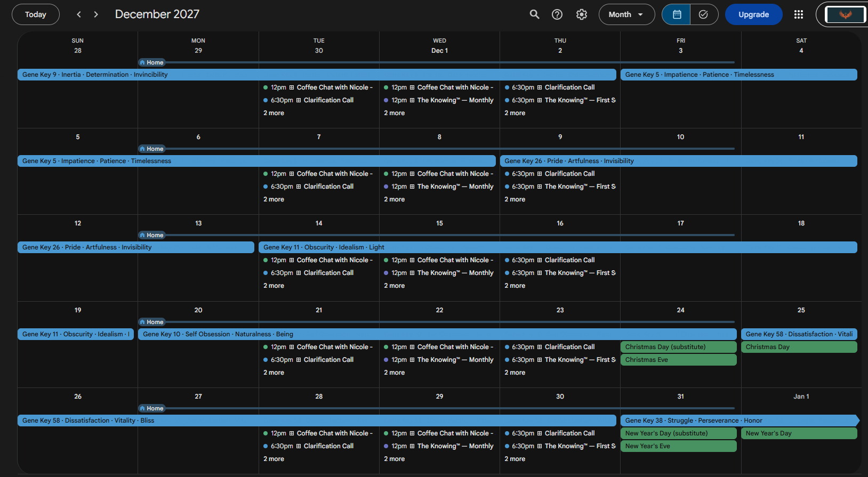Open the search icon

[x=534, y=14]
